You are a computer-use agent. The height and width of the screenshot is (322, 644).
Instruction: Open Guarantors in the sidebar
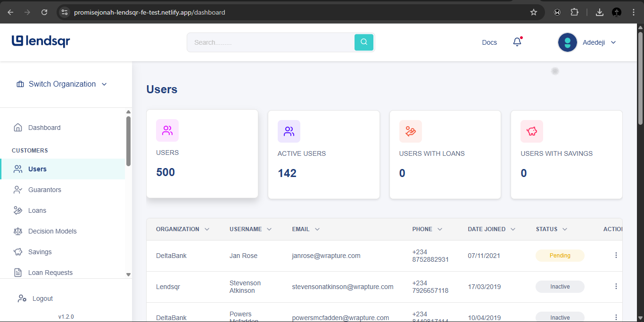pos(45,190)
